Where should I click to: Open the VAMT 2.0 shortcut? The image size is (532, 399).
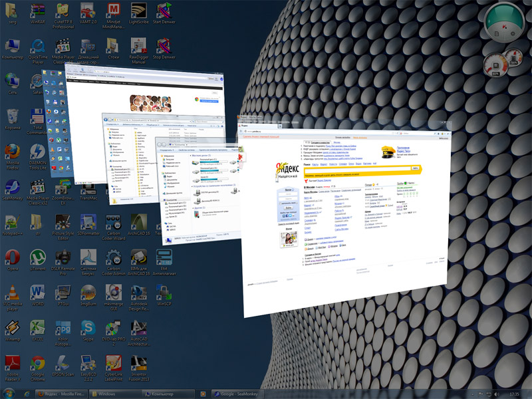click(x=88, y=13)
